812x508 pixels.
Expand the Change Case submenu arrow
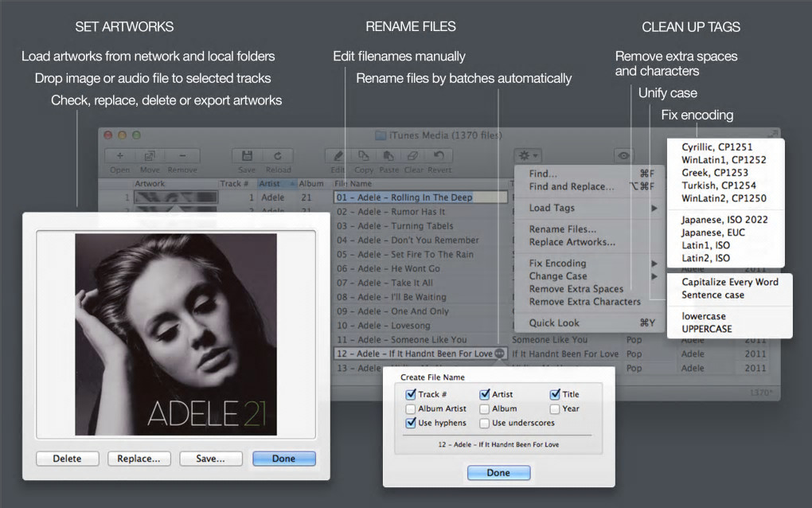click(x=654, y=276)
